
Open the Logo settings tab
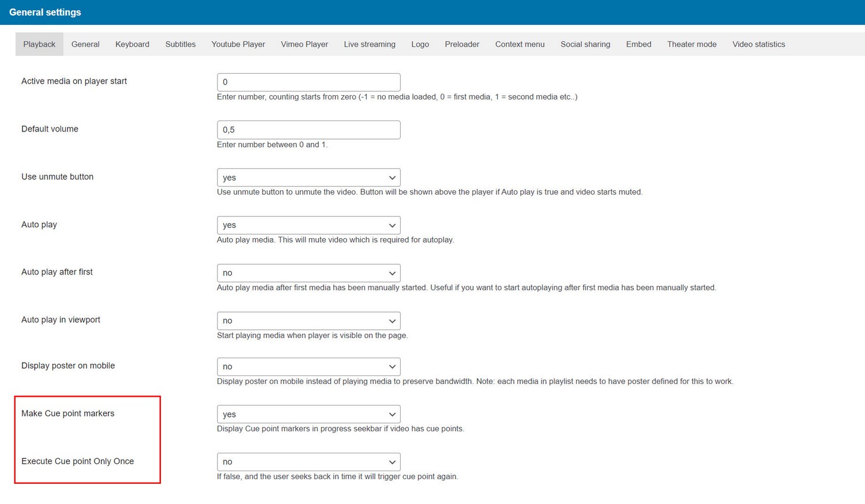pos(420,44)
